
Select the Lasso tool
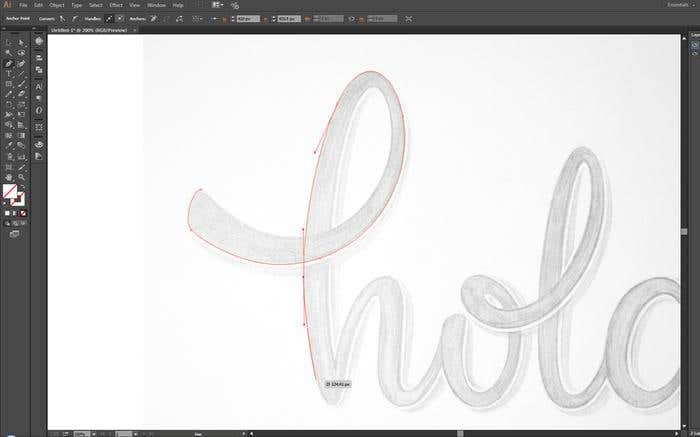(21, 54)
